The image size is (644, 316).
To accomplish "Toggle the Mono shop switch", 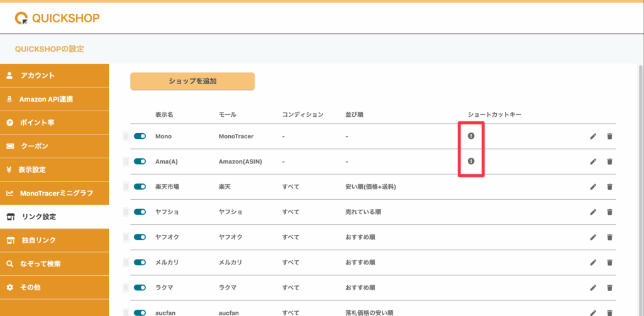I will pos(140,136).
